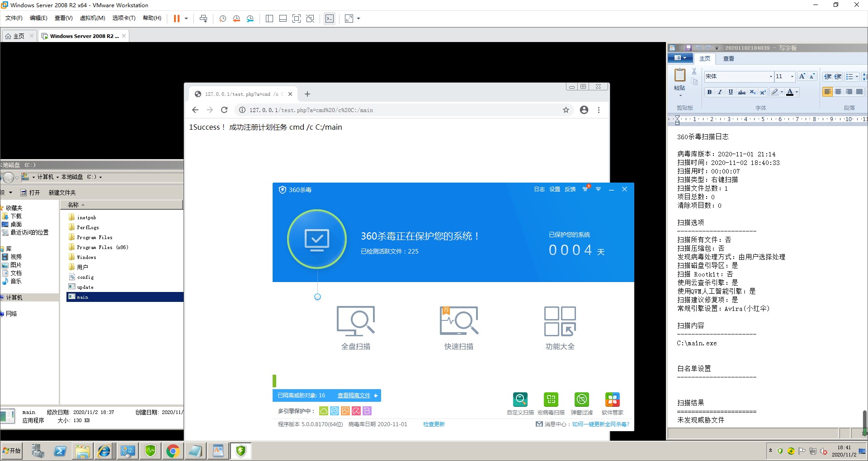Open 自定义扫描 tool
This screenshot has width=868, height=461.
(520, 404)
